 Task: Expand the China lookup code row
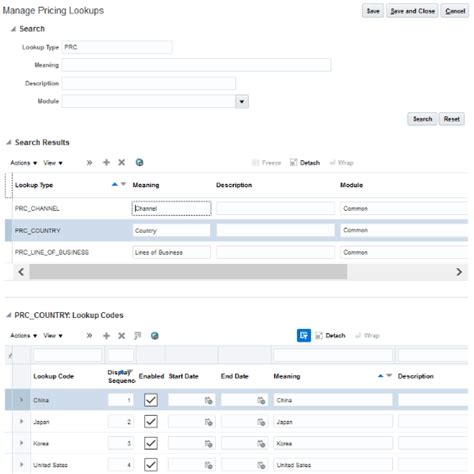(22, 400)
